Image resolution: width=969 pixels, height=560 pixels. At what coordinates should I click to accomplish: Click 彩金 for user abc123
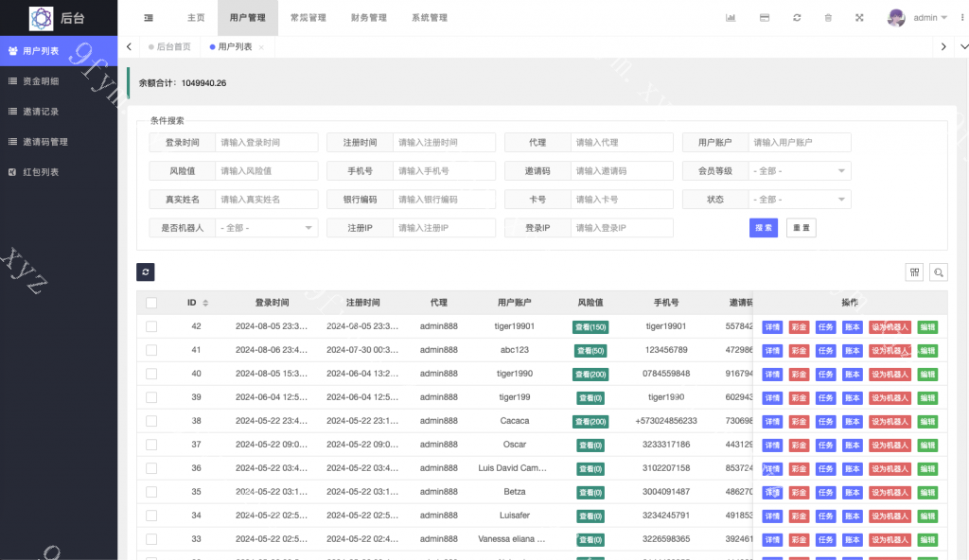coord(799,351)
